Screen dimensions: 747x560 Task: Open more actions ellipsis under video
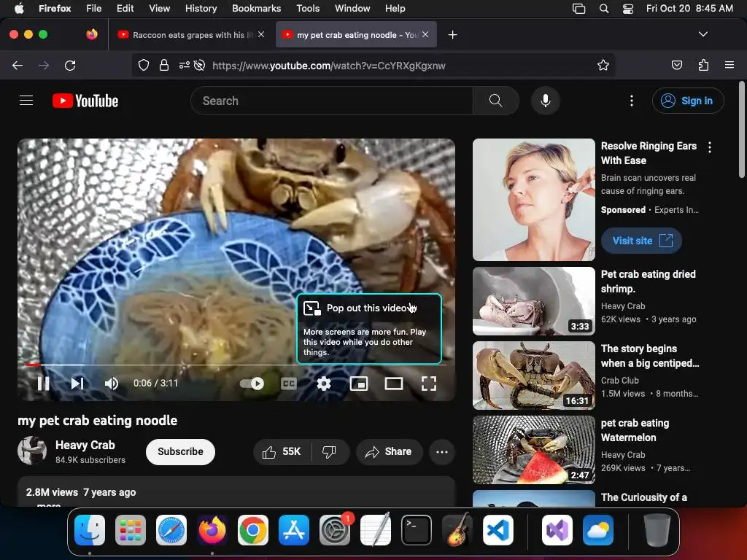coord(442,451)
